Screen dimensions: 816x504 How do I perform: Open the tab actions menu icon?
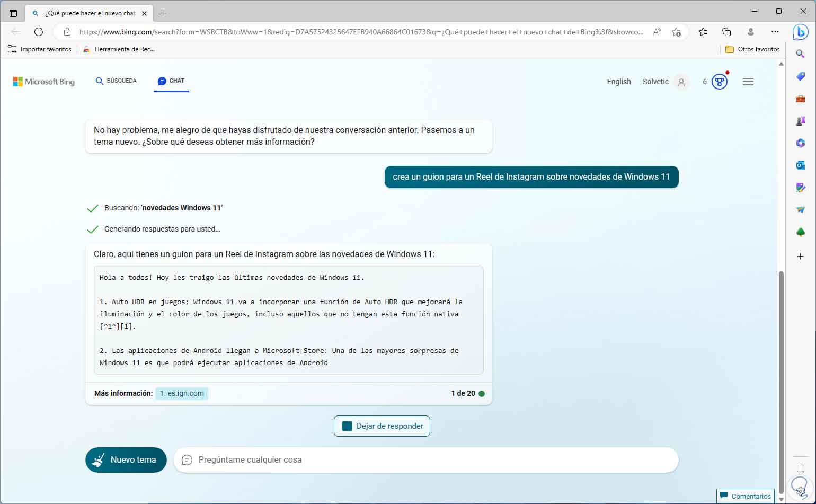pyautogui.click(x=13, y=13)
